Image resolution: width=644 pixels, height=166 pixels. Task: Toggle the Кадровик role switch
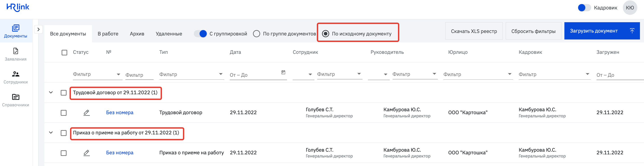point(584,8)
